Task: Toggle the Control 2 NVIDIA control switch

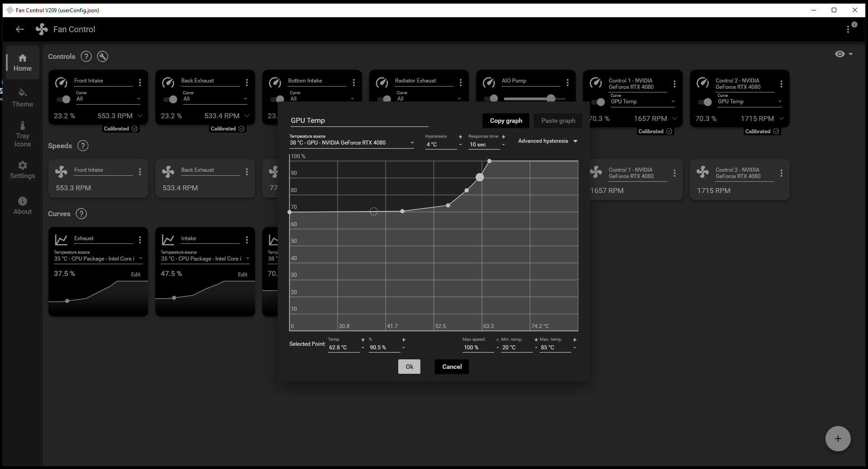Action: [705, 102]
